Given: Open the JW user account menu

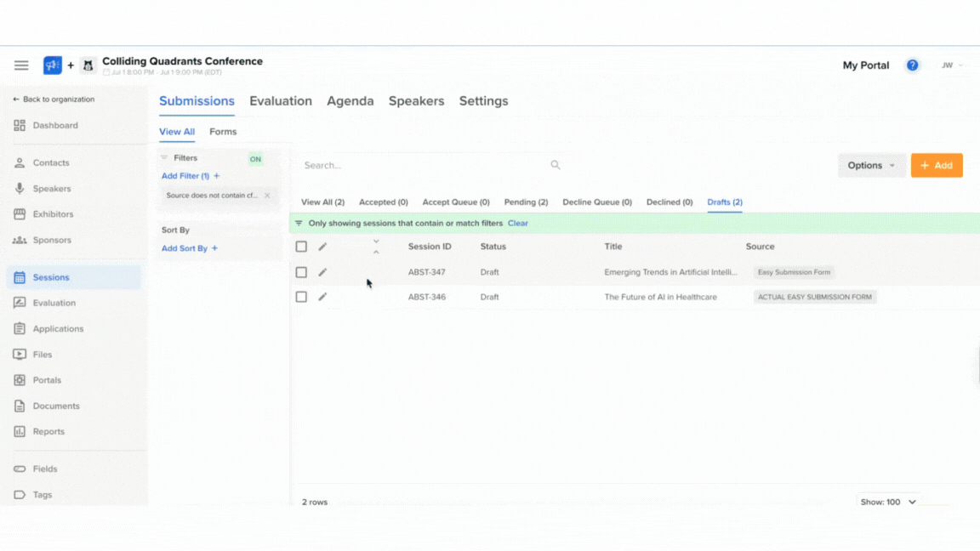Looking at the screenshot, I should point(951,65).
